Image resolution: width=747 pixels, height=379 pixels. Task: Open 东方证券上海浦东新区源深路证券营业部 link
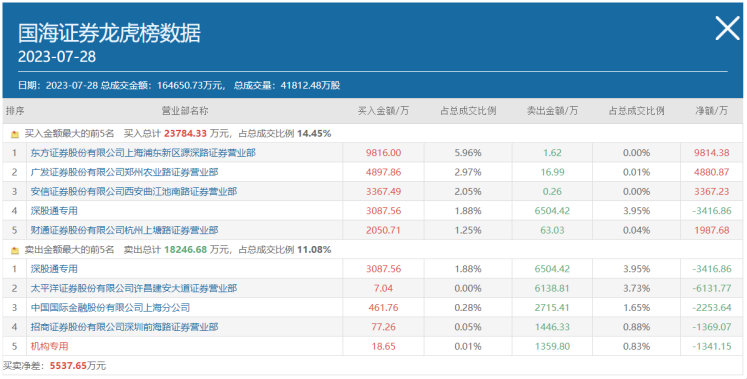(x=143, y=153)
